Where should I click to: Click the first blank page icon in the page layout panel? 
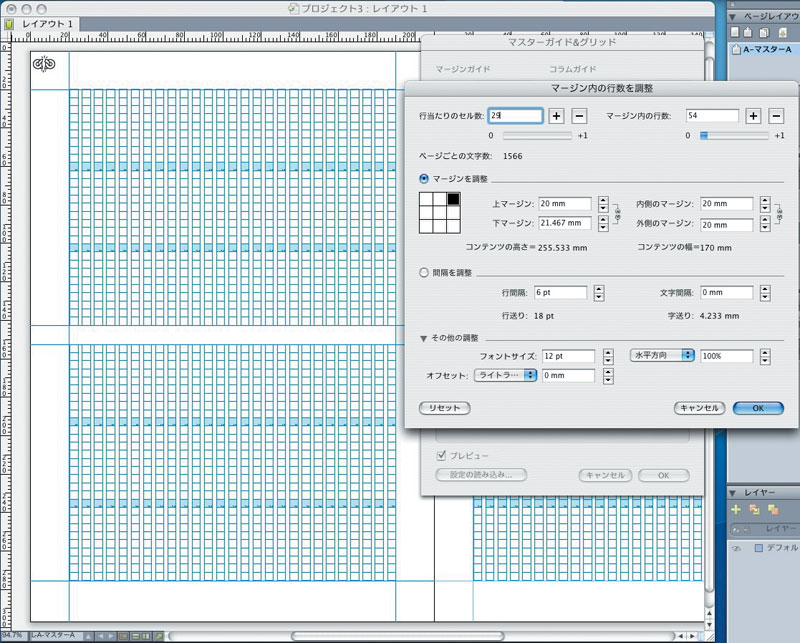tap(733, 32)
